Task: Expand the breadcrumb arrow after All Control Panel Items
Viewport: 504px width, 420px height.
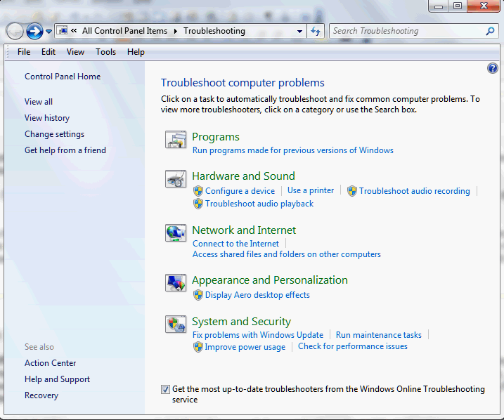Action: coord(176,31)
